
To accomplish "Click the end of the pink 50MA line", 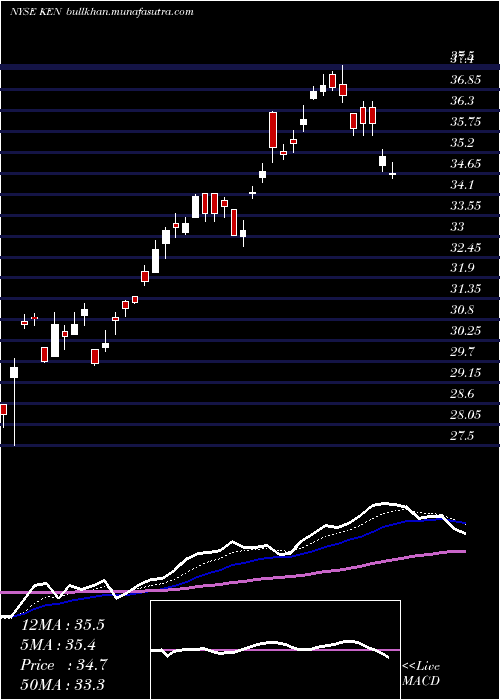I will 464,552.
